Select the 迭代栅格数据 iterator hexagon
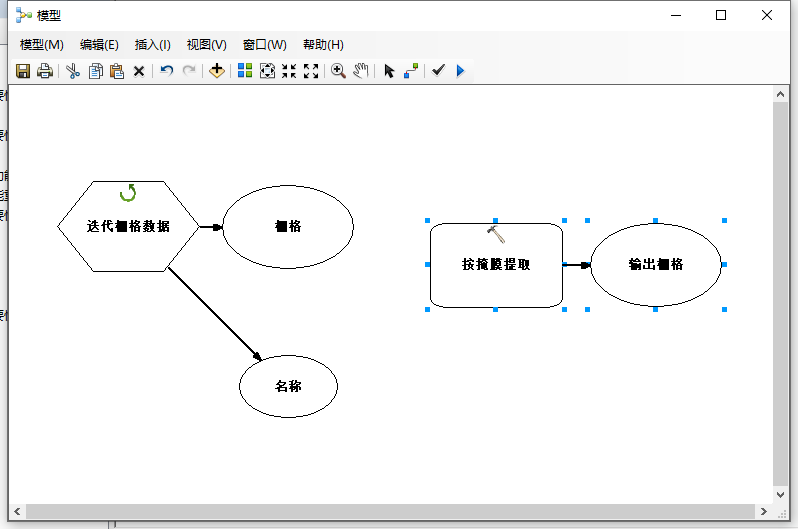Viewport: 798px width, 529px height. click(x=128, y=226)
